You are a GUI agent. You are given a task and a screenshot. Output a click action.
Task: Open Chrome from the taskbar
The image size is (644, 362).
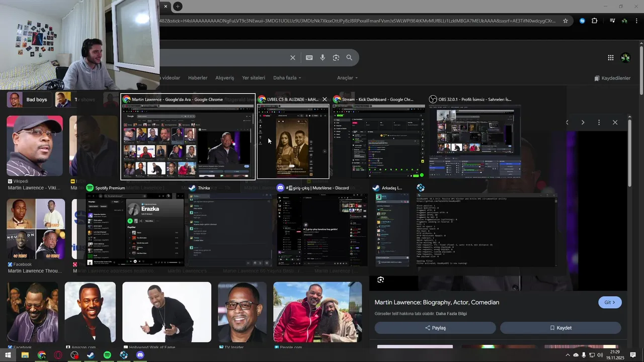point(41,355)
